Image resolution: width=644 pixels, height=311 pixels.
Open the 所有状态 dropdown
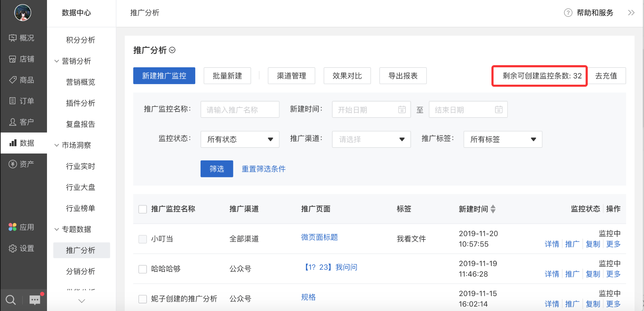pos(240,139)
